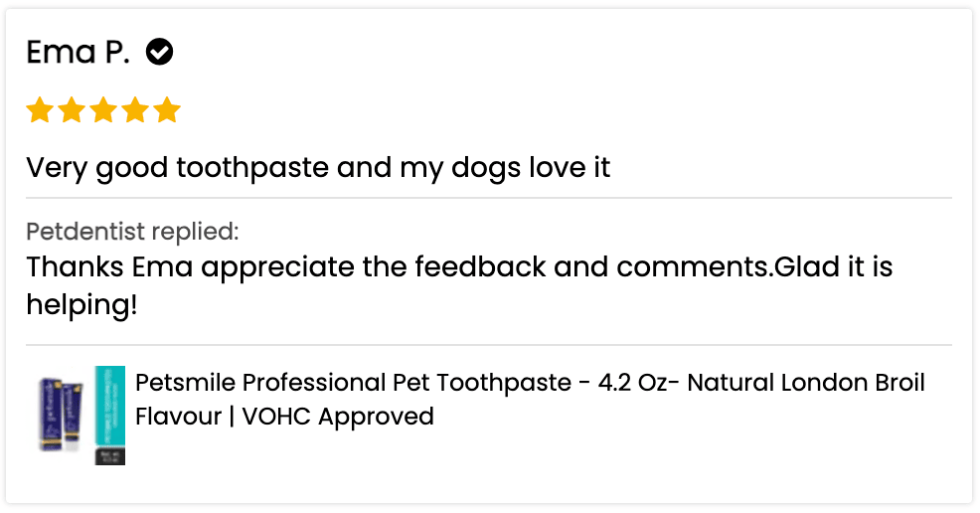Viewport: 980px width, 513px height.
Task: Click the 'Petdentist replied:' label
Action: tap(132, 233)
